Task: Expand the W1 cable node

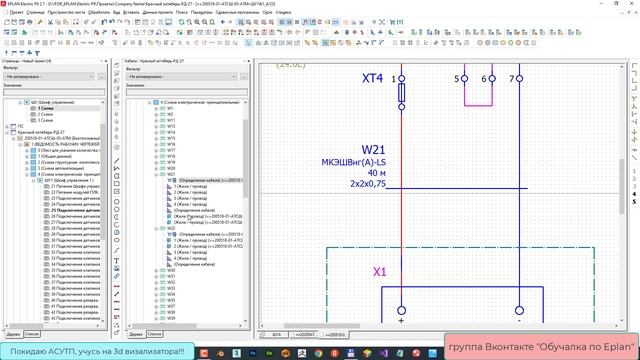Action: [156, 109]
